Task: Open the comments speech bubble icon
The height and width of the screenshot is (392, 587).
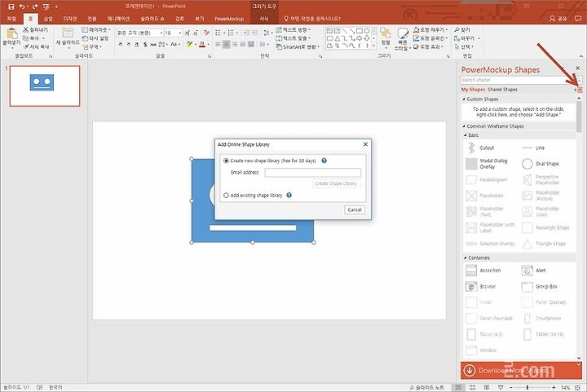Action: coord(578,18)
